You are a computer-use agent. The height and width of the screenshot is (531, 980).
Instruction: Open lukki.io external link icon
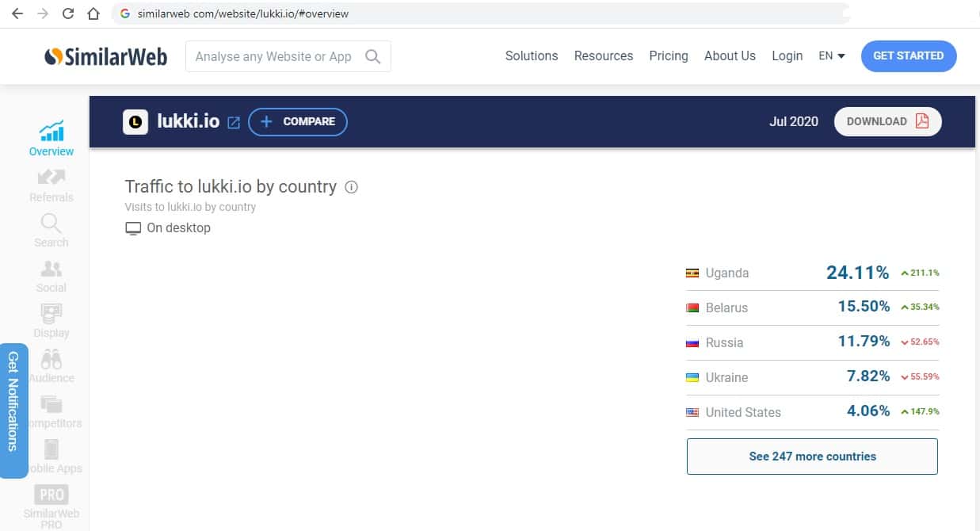click(234, 123)
